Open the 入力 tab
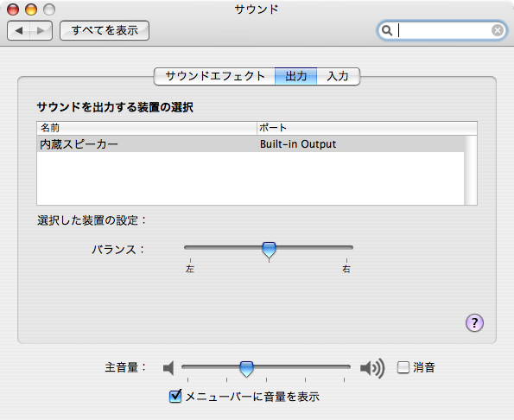 click(338, 76)
